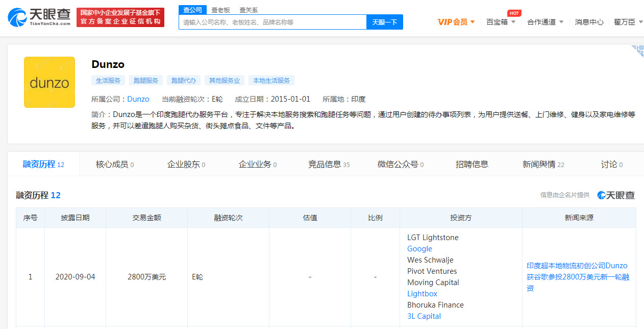The height and width of the screenshot is (329, 644).
Task: Click the 跑腿代办 tag
Action: [184, 80]
